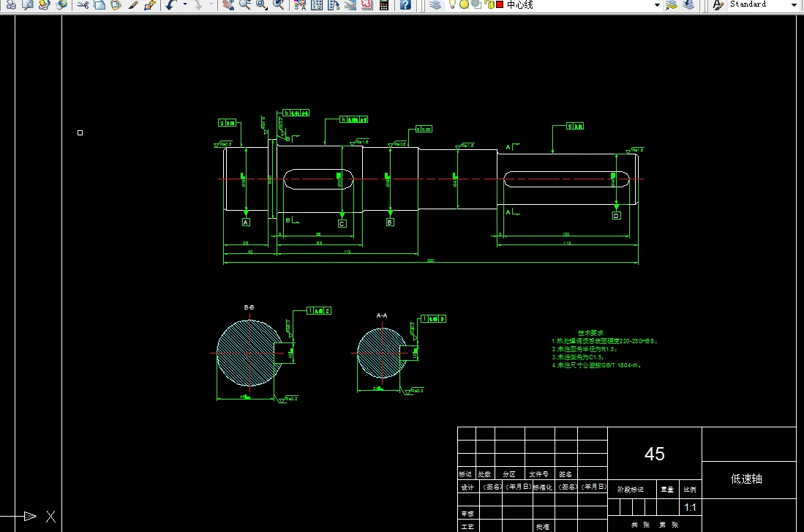Click the red layer color swatch
The image size is (804, 532).
[x=500, y=4]
